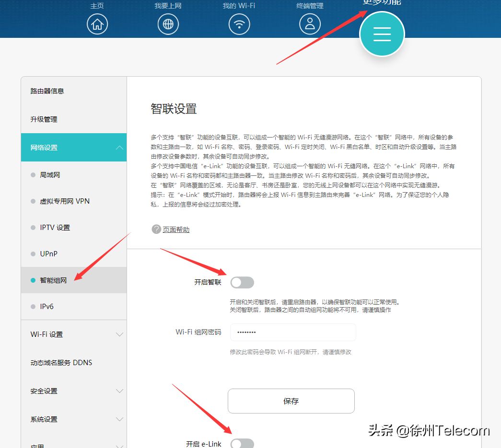Select 局域网 under network settings
Screen dimensions: 501x448
[50, 175]
